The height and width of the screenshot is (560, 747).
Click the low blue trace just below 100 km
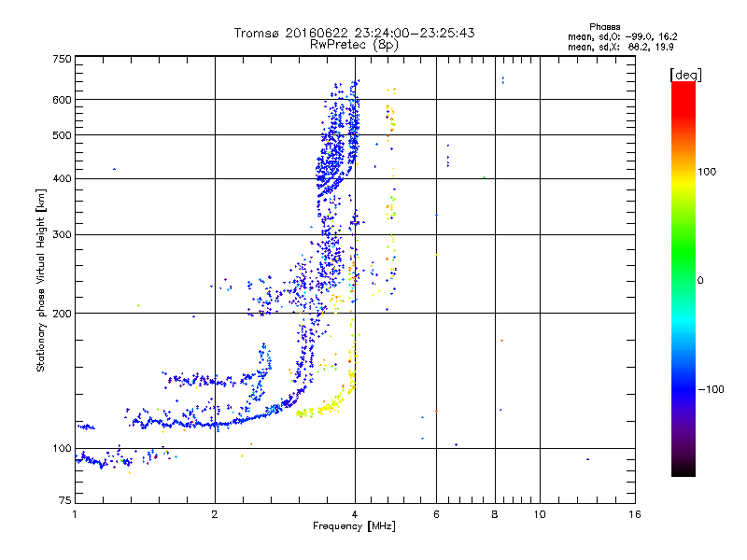click(x=103, y=461)
